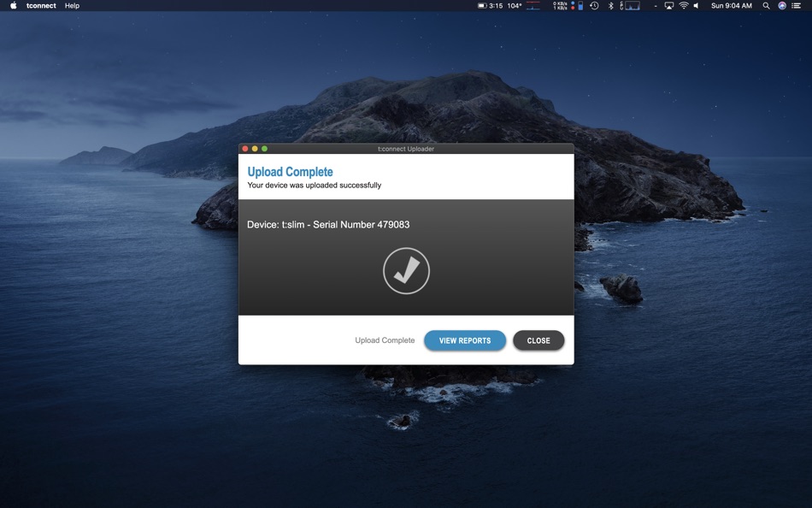This screenshot has height=508, width=812.
Task: Click the View Reports button
Action: click(464, 340)
